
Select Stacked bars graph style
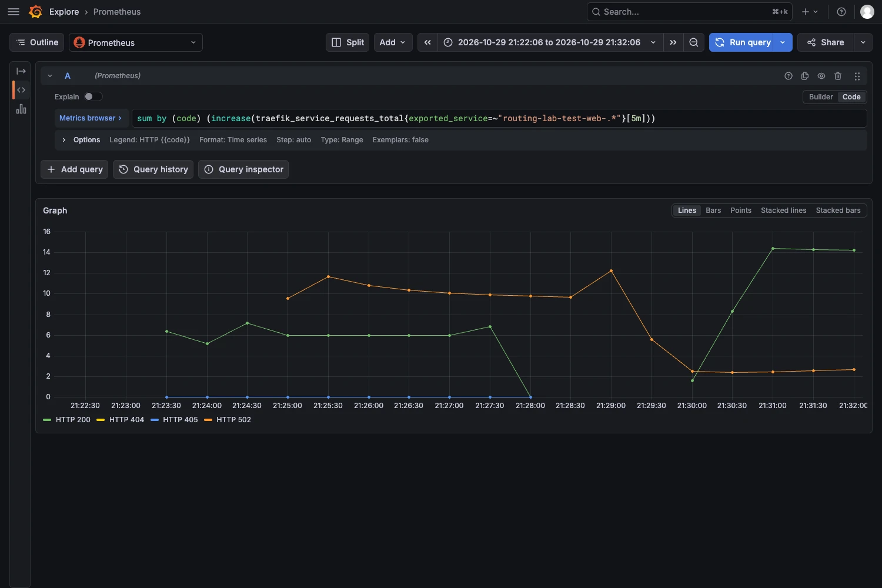click(838, 211)
